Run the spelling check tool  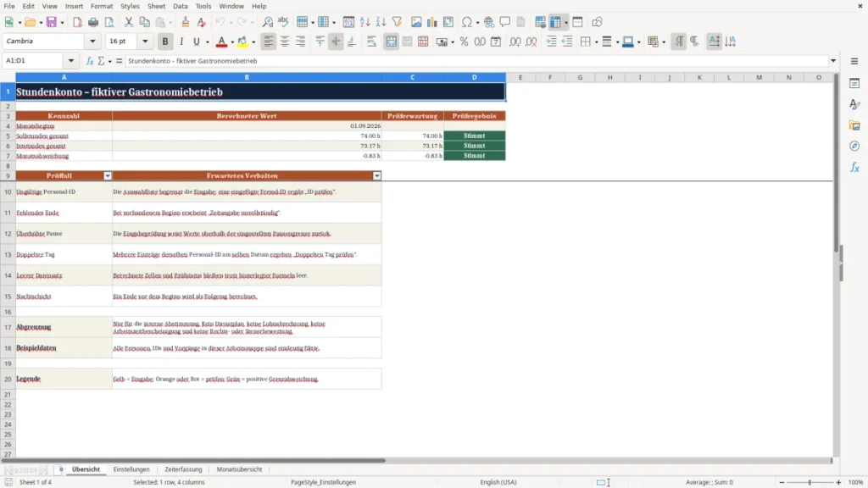click(283, 22)
